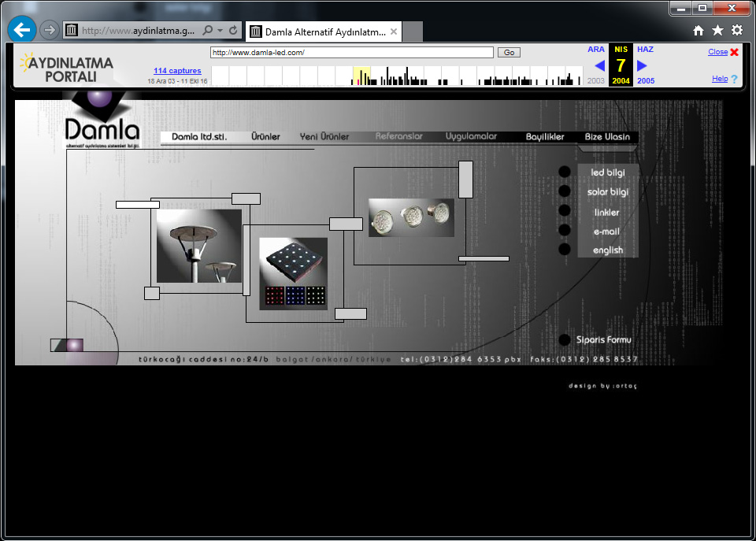Click black bullet beside linkler
The height and width of the screenshot is (541, 756).
[564, 211]
